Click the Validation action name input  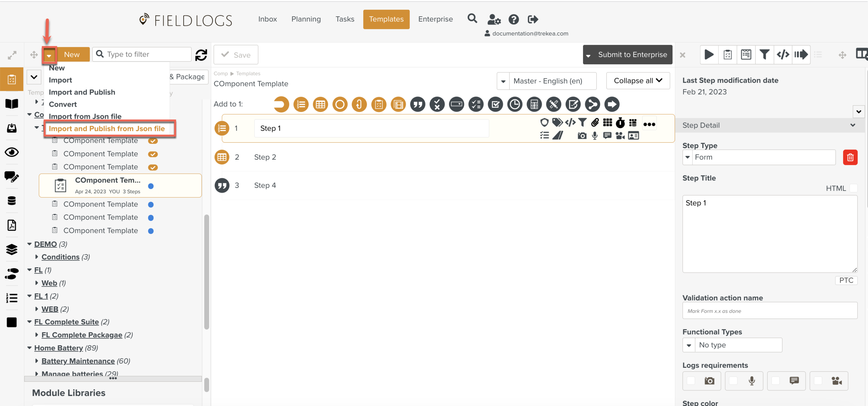pos(770,311)
